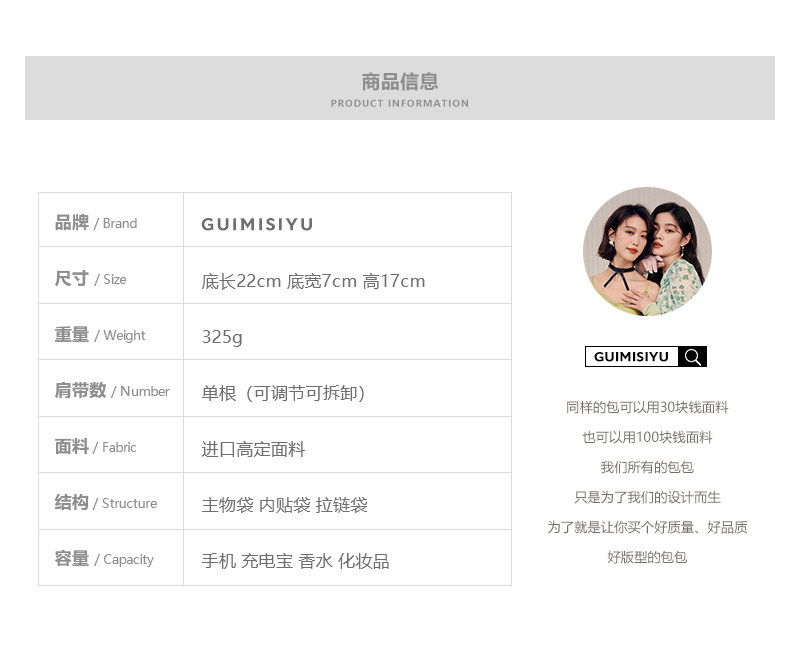Screen dimensions: 800x647
Task: Click the 商品信息 product information header banner
Action: click(x=400, y=88)
